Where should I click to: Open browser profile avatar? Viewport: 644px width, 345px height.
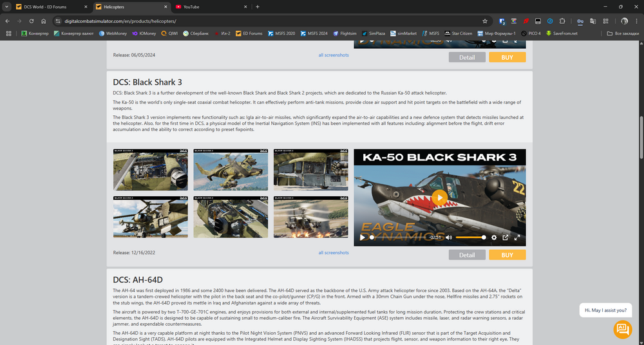[624, 21]
